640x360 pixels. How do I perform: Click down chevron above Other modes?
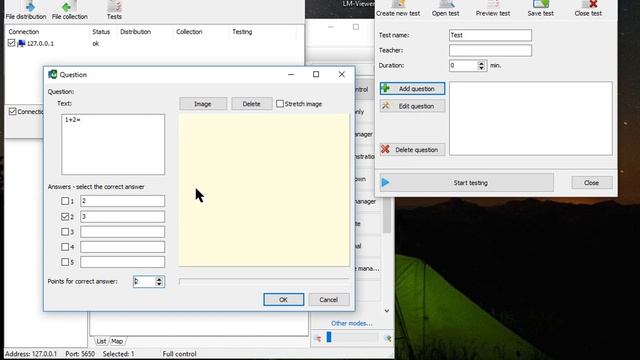point(387,311)
